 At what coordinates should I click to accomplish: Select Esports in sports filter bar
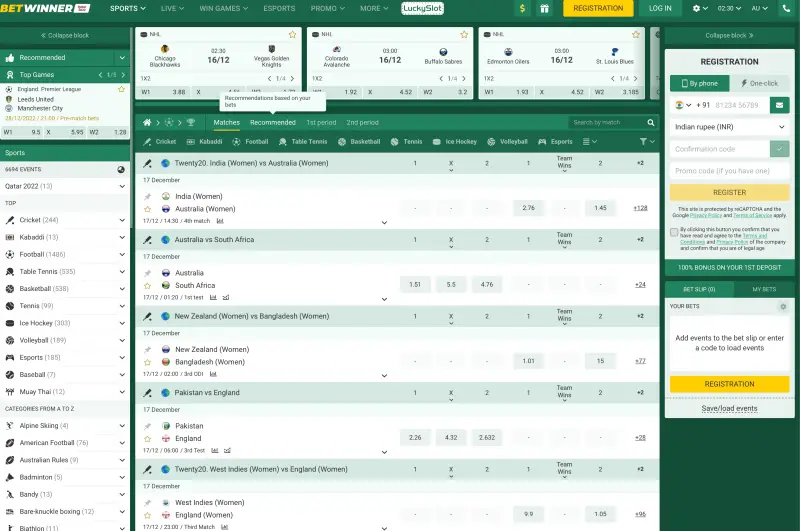pos(555,141)
